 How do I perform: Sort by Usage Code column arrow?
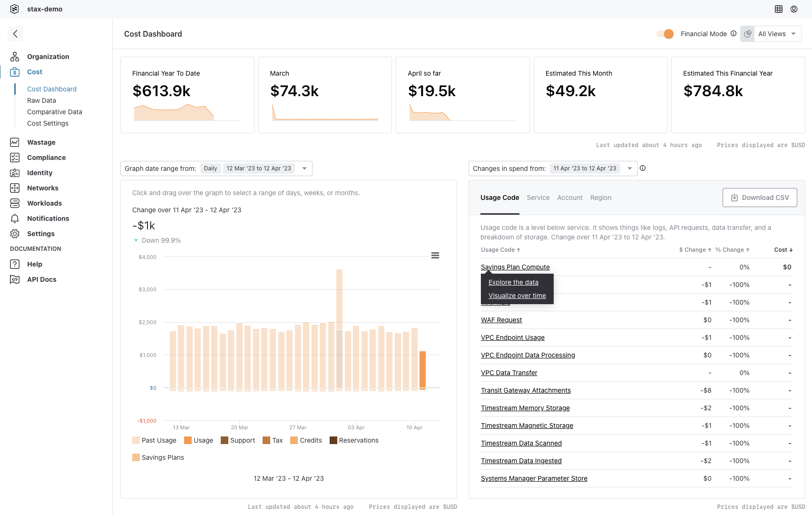[519, 250]
